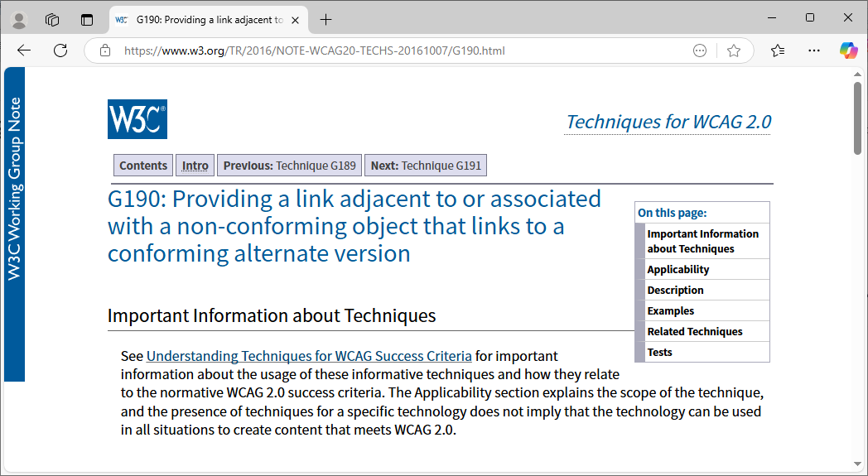The width and height of the screenshot is (868, 476).
Task: Maximize the browser window
Action: [810, 17]
